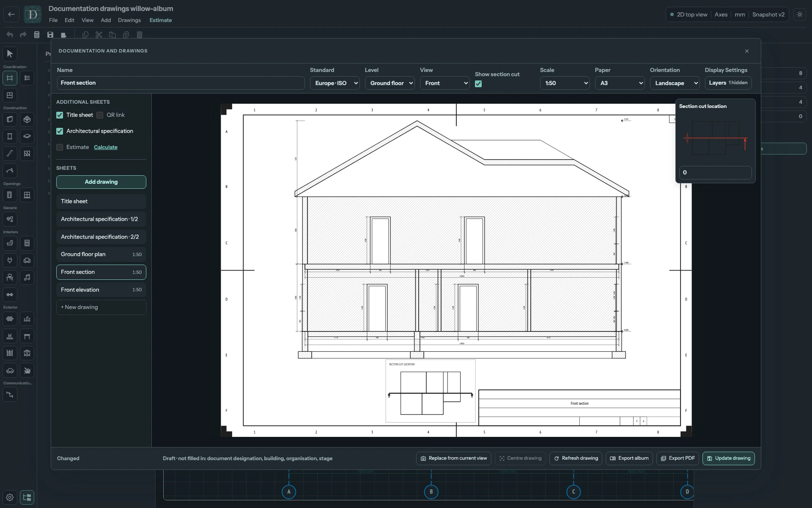Enable the QR link checkbox
This screenshot has width=812, height=508.
100,115
